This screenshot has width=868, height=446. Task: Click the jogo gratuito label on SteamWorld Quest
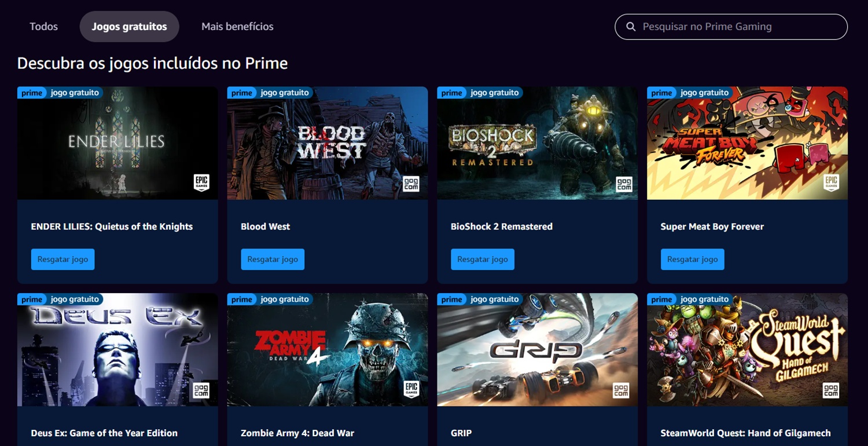pyautogui.click(x=704, y=299)
